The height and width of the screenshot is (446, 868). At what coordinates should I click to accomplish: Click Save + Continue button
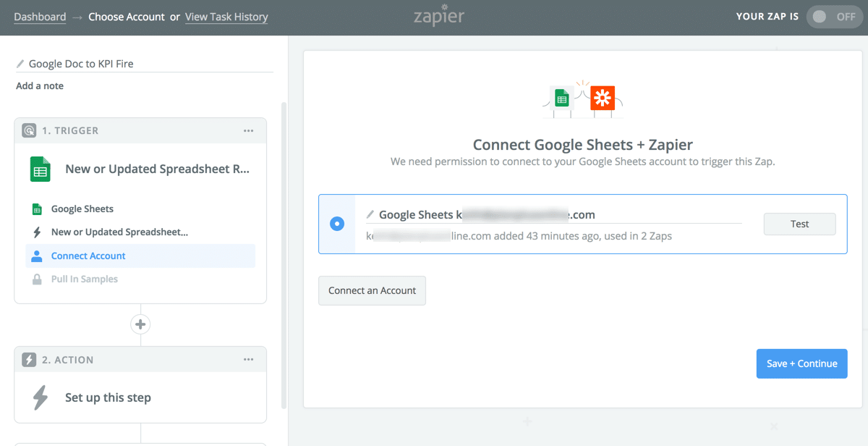tap(801, 363)
